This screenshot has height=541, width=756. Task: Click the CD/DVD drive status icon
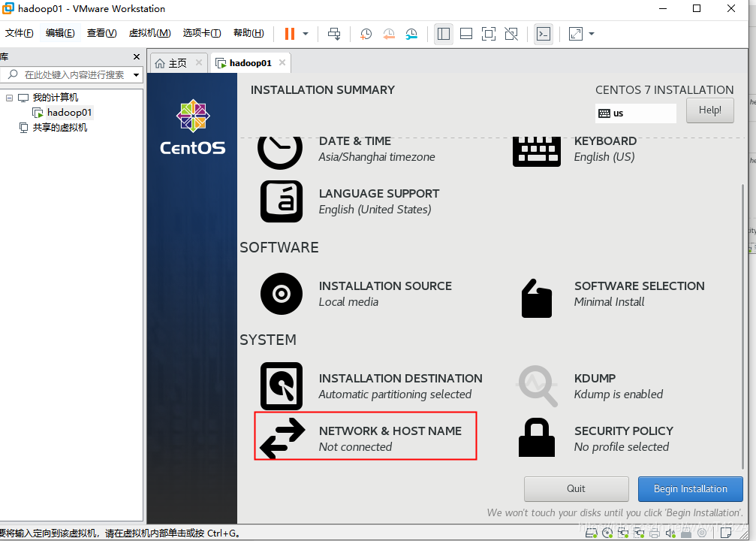point(607,533)
